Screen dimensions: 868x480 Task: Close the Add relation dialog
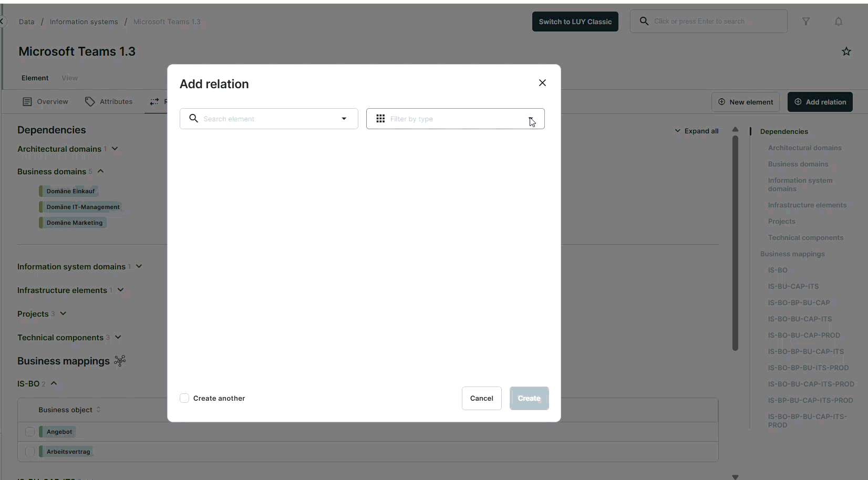point(542,83)
